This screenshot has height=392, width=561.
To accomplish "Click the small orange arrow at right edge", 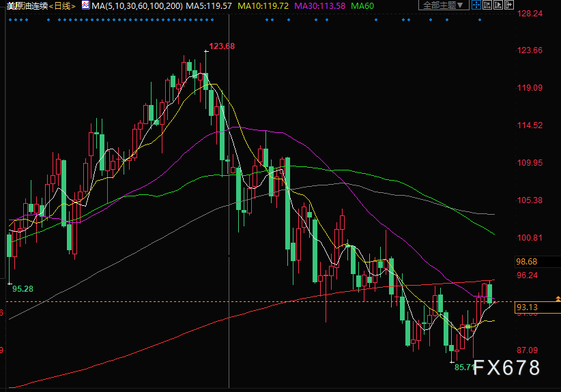I will 558,299.
